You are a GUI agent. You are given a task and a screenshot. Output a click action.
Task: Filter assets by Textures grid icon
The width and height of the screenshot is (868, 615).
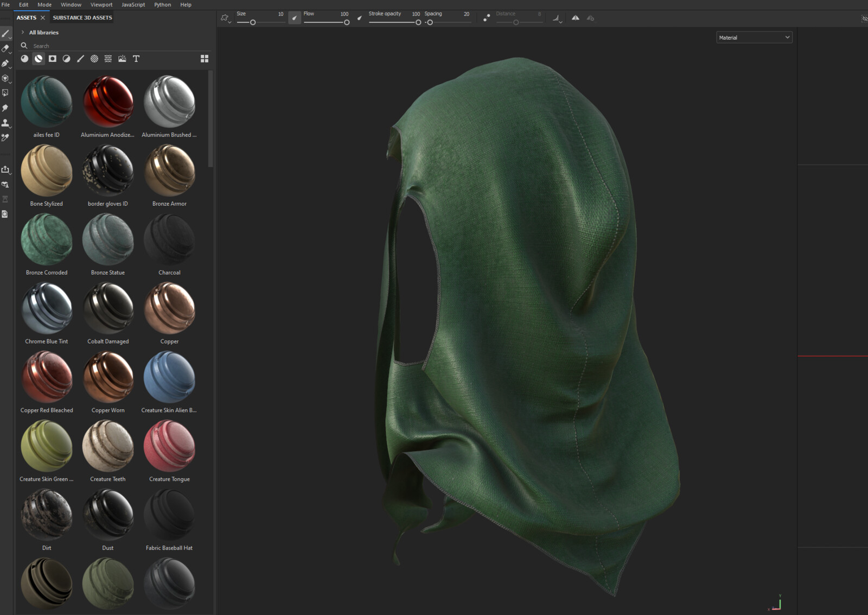[x=108, y=59]
